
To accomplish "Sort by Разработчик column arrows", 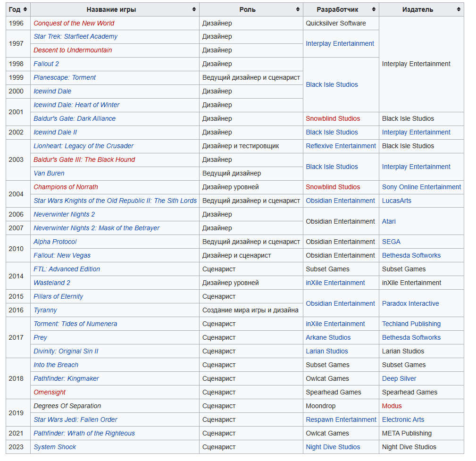I will coord(374,9).
